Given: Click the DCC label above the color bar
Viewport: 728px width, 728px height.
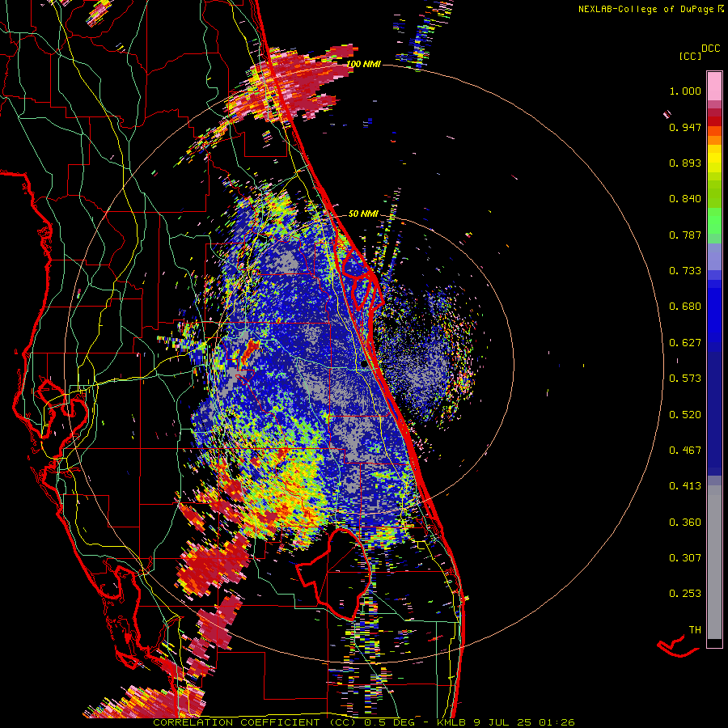Looking at the screenshot, I should (x=710, y=49).
